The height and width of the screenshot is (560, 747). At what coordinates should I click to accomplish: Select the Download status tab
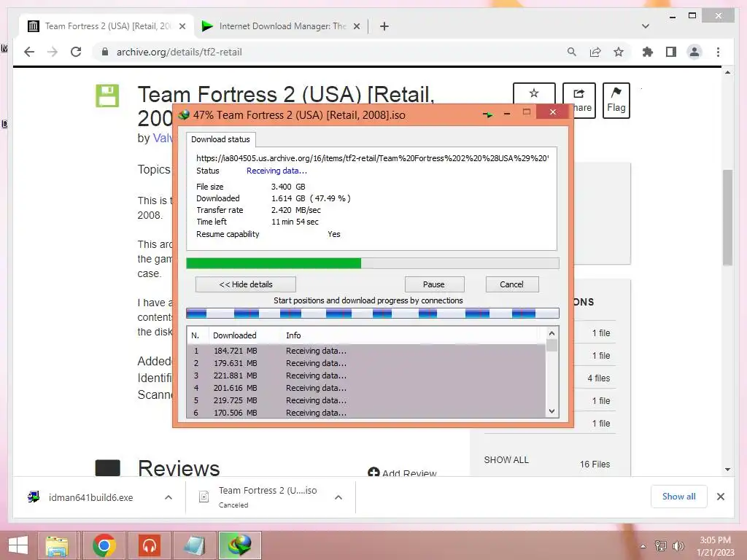click(x=220, y=139)
